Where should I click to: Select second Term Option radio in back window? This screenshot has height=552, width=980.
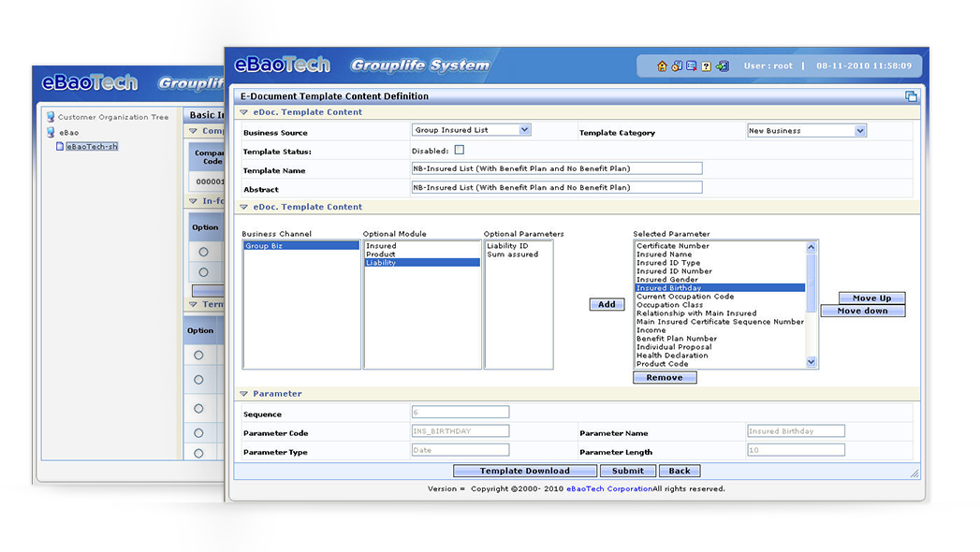click(198, 380)
